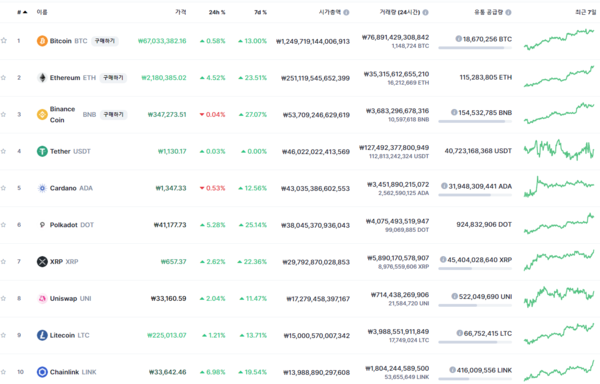Screen dimensions: 600x384
Task: Click Ethereum supply 115,283,805 ETH
Action: [x=486, y=77]
